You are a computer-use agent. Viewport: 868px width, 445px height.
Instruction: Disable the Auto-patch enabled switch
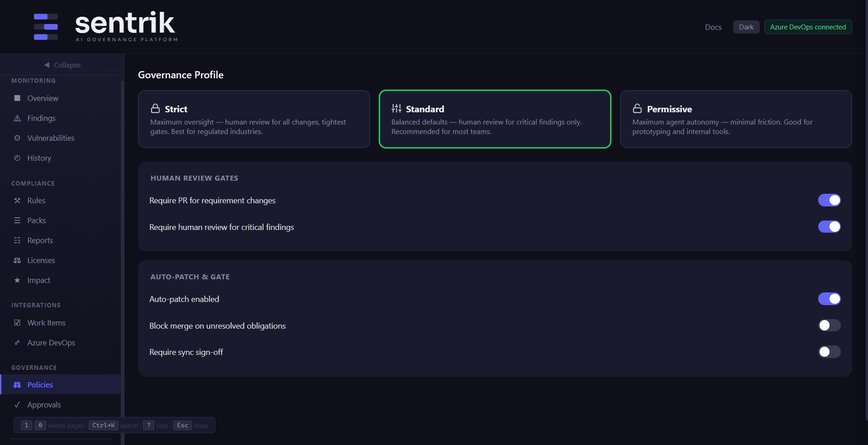click(829, 299)
